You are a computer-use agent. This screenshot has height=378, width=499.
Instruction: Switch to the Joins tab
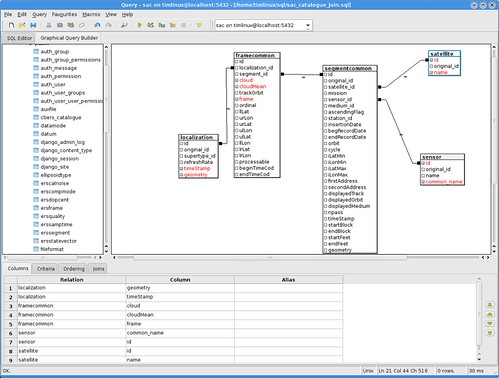point(98,269)
